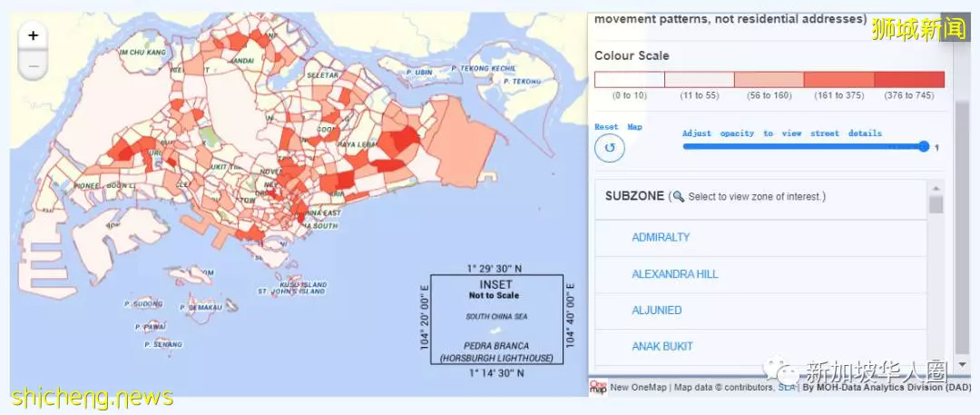Screen dimensions: 980x415
Task: Select ADMIRALTY subzone
Action: [661, 237]
